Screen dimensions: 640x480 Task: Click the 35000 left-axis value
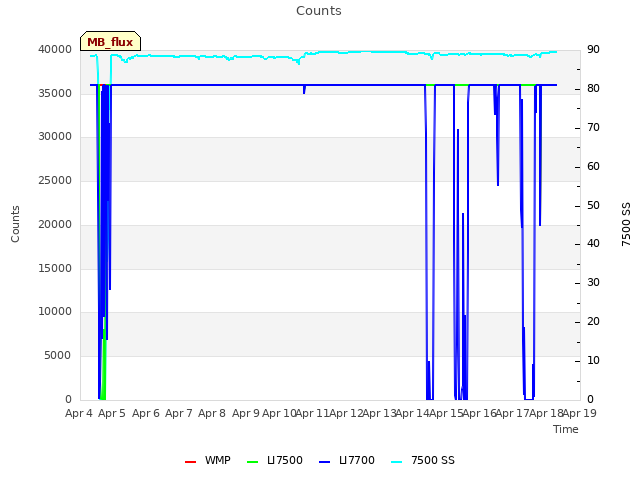tap(55, 93)
